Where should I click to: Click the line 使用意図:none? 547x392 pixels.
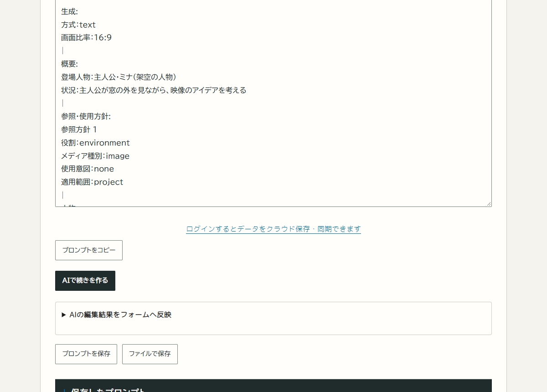pyautogui.click(x=88, y=169)
